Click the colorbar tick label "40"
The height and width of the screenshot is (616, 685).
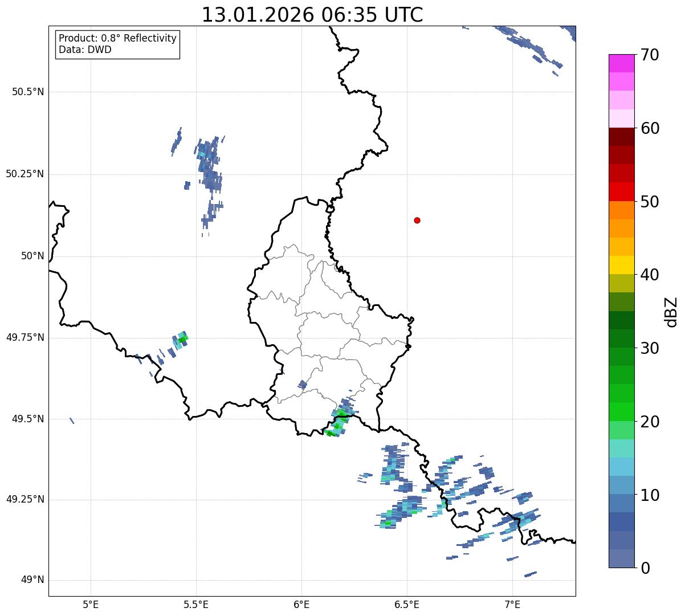(650, 275)
